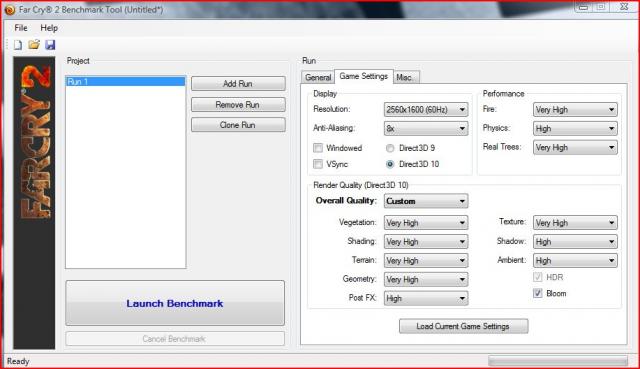This screenshot has width=640, height=369.
Task: Click the status bar progress bar
Action: 558,360
